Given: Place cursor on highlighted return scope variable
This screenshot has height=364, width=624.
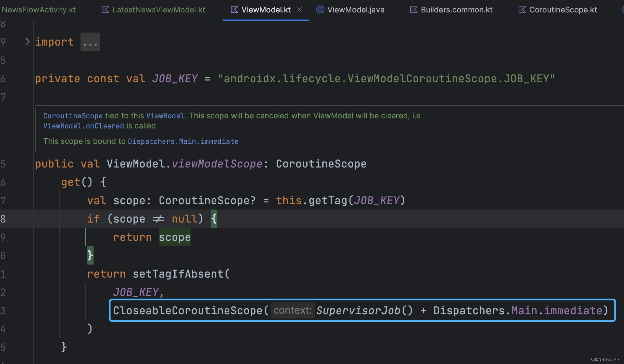Looking at the screenshot, I should tap(175, 237).
